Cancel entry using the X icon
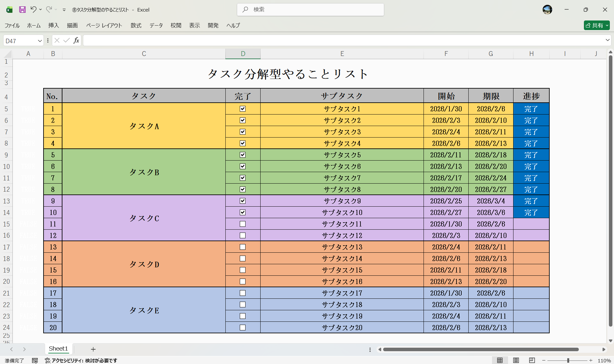Image resolution: width=614 pixels, height=364 pixels. 57,40
